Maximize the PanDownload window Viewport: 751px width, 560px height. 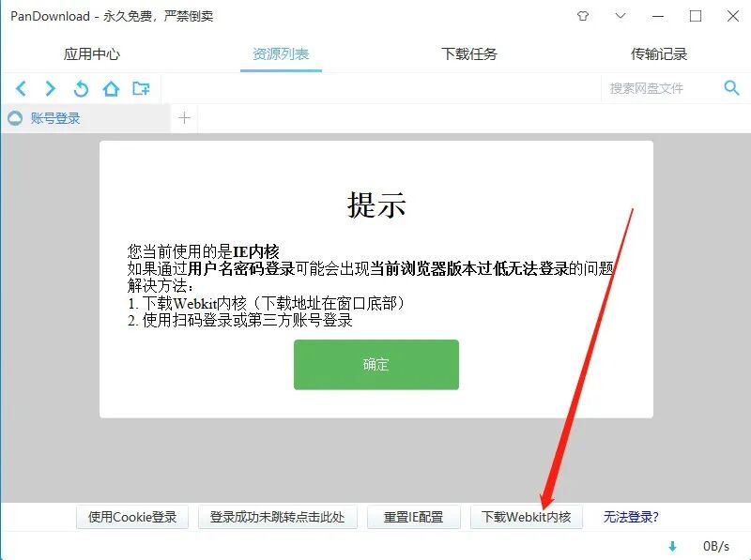pos(696,16)
